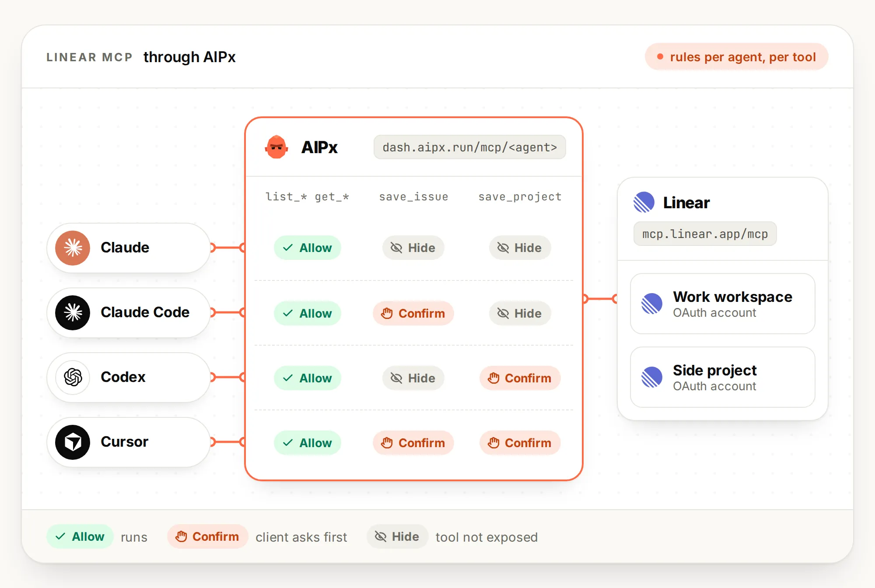Click the AIPx orange mascot logo

click(x=276, y=147)
